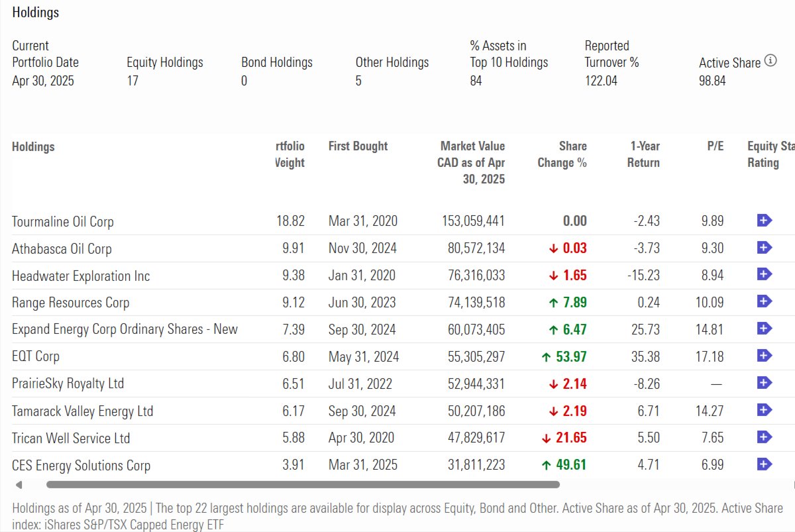
Task: Expand Trican Well Service rating icon
Action: pyautogui.click(x=765, y=437)
